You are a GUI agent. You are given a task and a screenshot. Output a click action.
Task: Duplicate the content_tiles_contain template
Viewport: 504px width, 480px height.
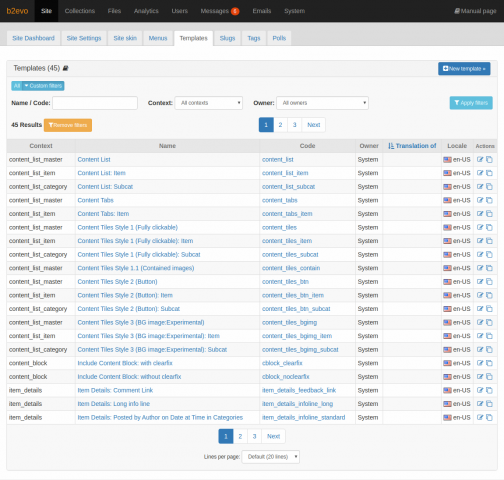coord(489,268)
